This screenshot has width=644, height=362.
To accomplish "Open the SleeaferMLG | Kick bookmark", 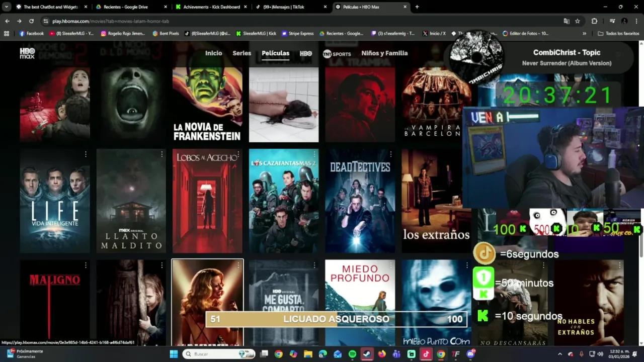I will [256, 33].
